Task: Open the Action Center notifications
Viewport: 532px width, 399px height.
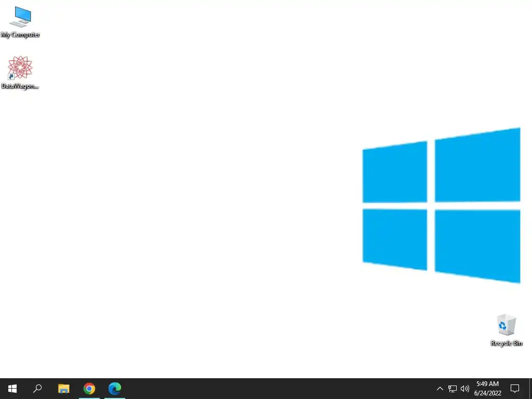Action: pyautogui.click(x=515, y=389)
